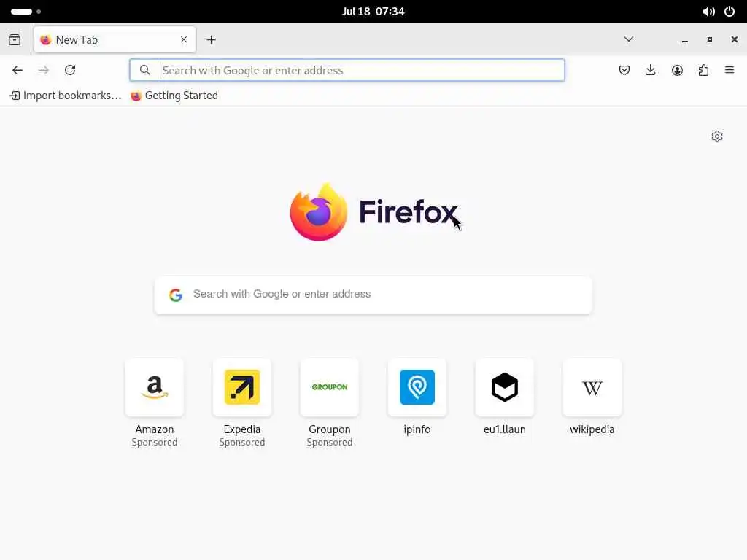Open a new tab with plus button
747x560 pixels.
point(211,40)
